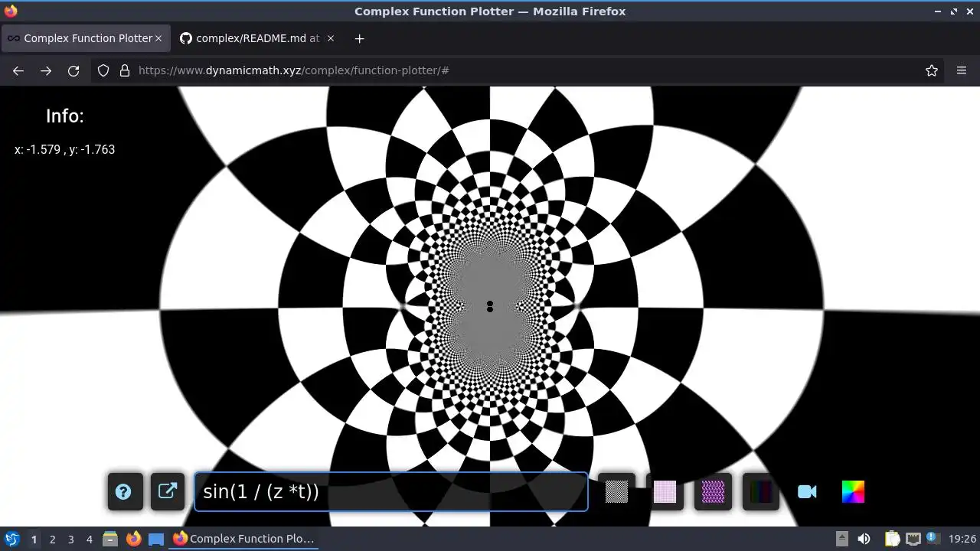The height and width of the screenshot is (551, 980).
Task: Open the volume speaker control
Action: [864, 539]
